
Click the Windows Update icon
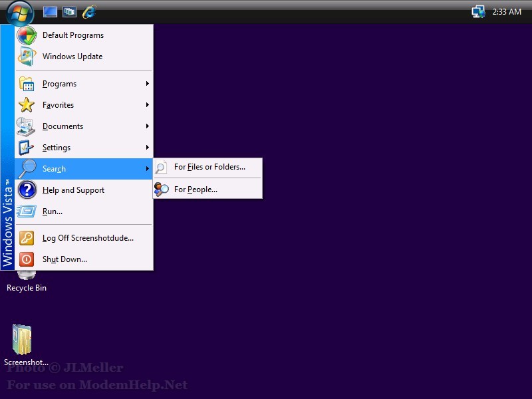[27, 57]
